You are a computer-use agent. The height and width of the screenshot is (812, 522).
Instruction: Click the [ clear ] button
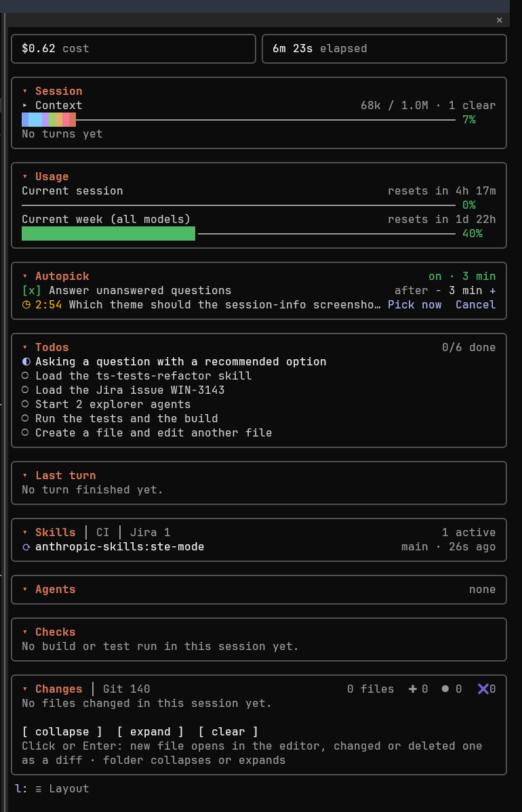point(228,732)
